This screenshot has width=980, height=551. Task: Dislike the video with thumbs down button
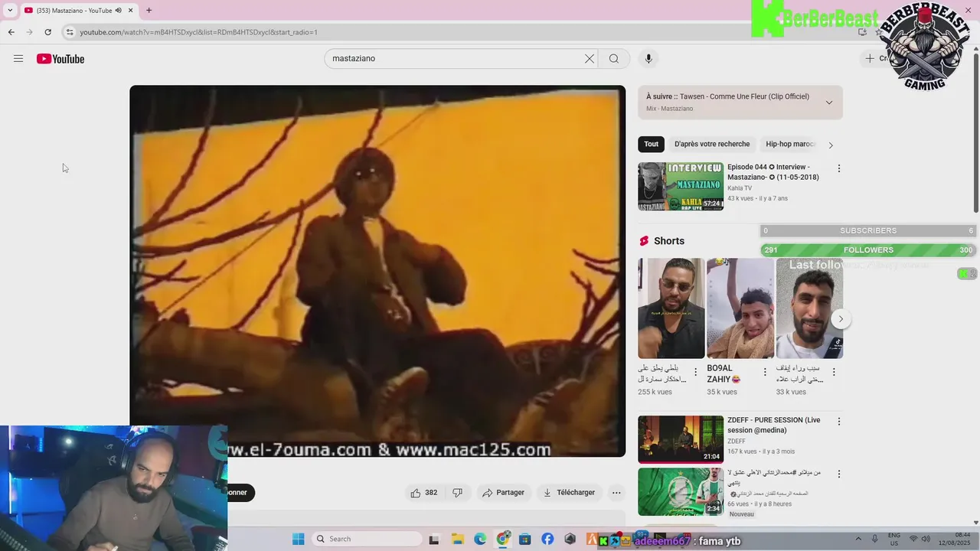tap(457, 493)
